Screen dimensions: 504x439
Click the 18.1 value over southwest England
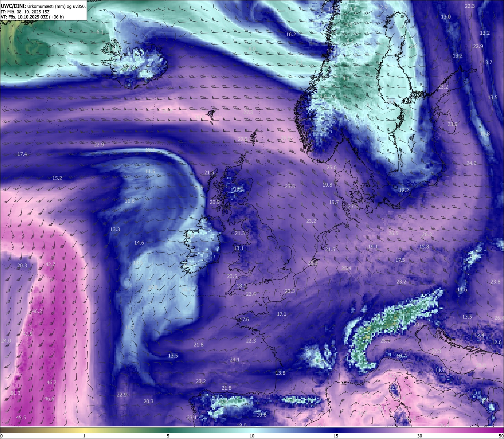(x=241, y=285)
